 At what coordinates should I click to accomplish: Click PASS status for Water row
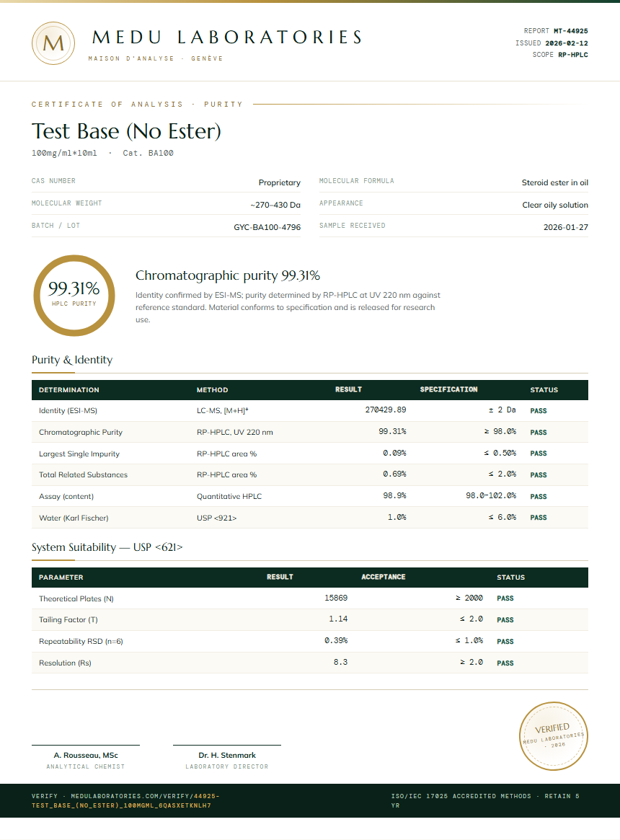539,518
